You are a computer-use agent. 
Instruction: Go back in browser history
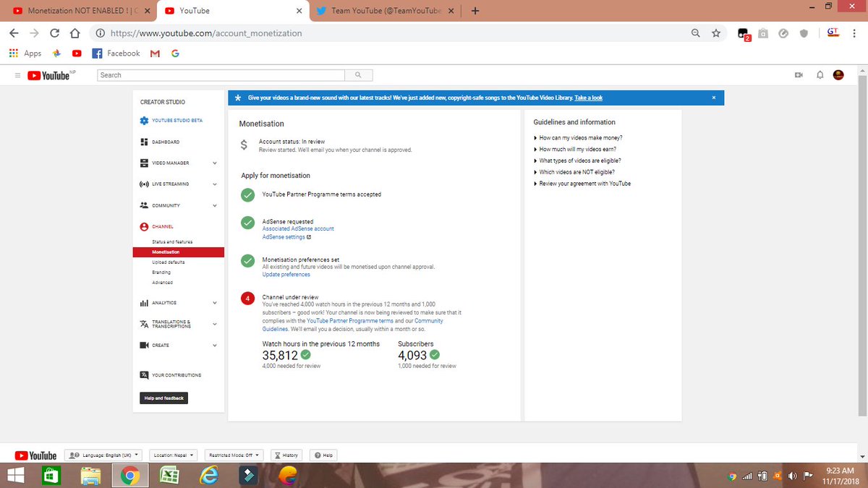coord(14,33)
